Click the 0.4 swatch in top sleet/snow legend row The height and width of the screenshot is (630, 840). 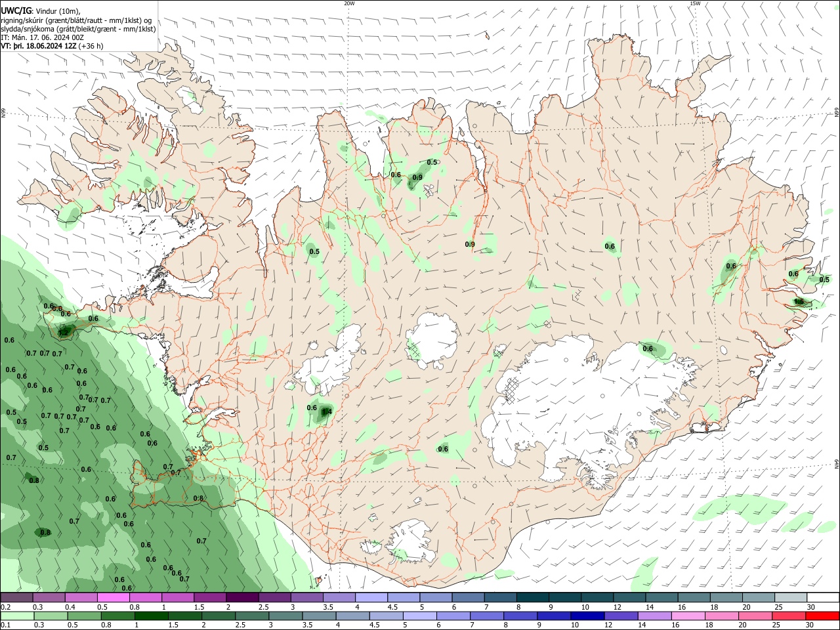81,597
